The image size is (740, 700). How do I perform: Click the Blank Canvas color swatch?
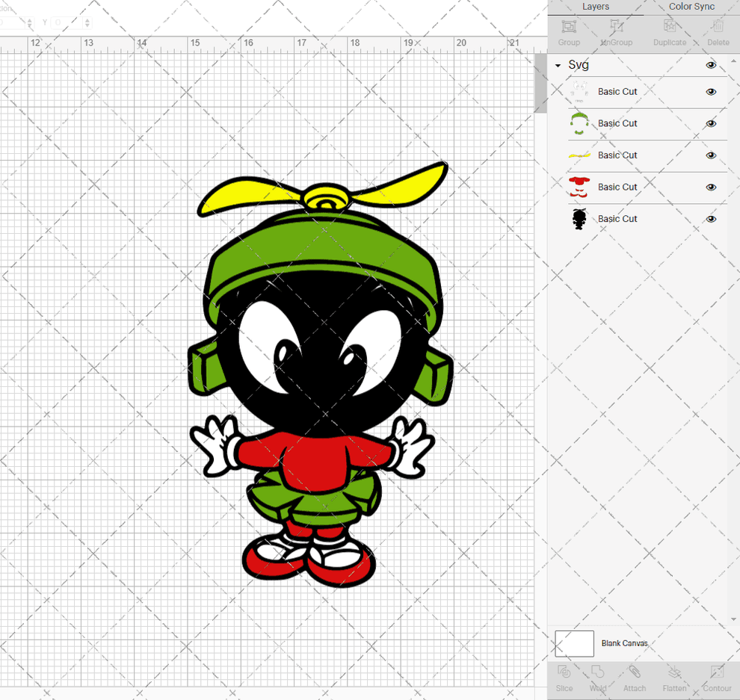pyautogui.click(x=573, y=643)
